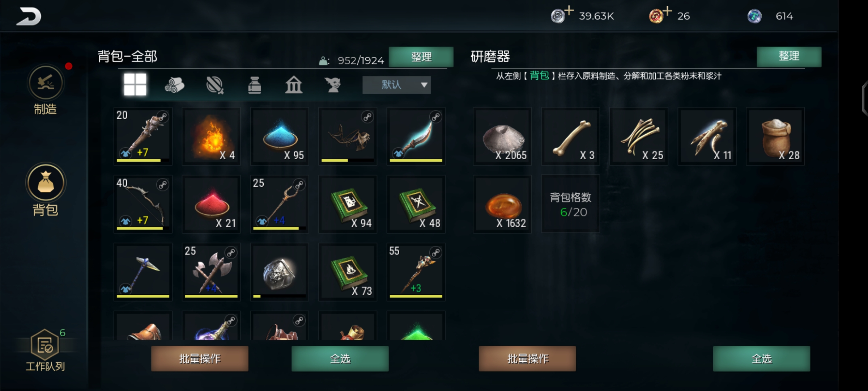This screenshot has height=391, width=868.
Task: Filter backpack by weapon shield category icon
Action: click(215, 85)
